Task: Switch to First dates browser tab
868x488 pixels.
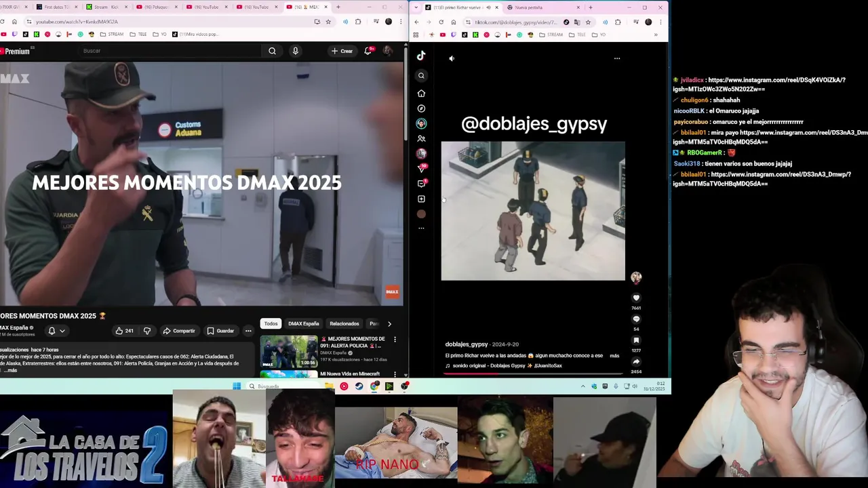Action: click(57, 7)
